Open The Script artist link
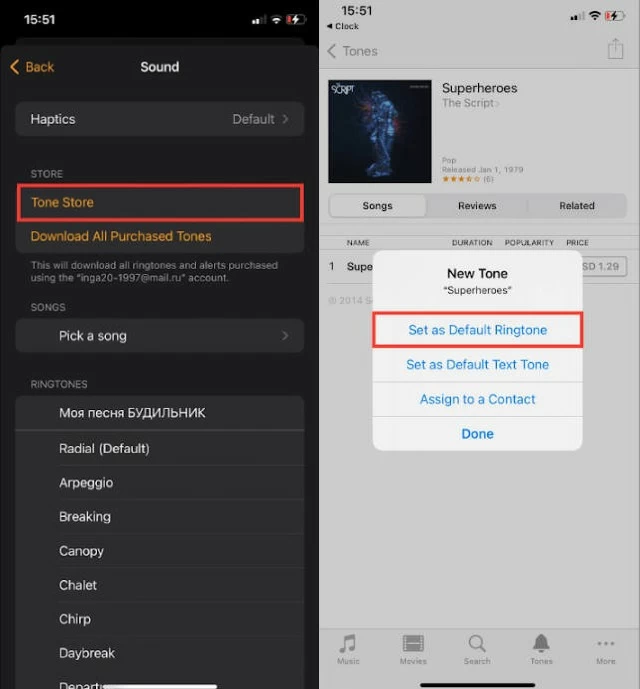Image resolution: width=640 pixels, height=689 pixels. coord(470,103)
